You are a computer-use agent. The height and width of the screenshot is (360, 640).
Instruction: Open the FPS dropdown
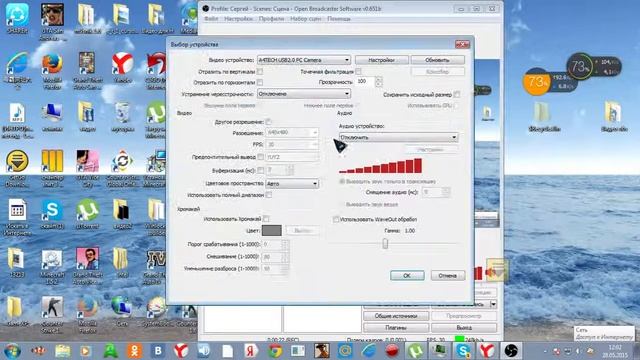(x=292, y=144)
